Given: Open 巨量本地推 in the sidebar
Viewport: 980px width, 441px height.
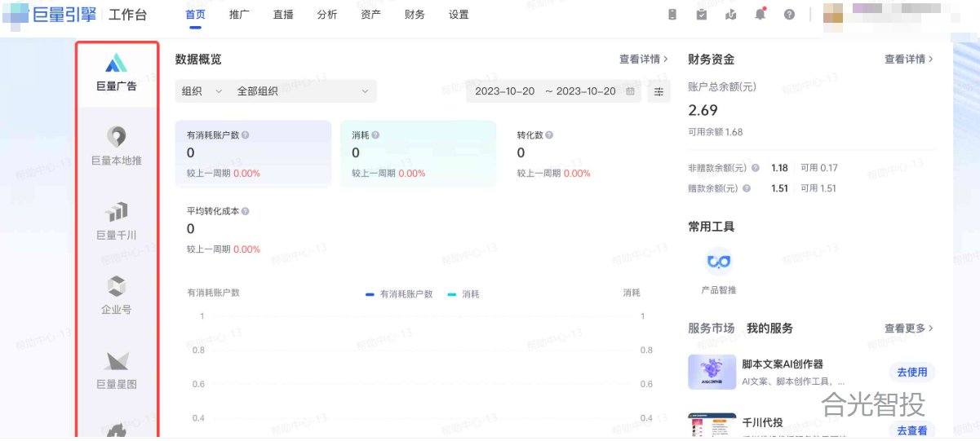Looking at the screenshot, I should pyautogui.click(x=117, y=147).
